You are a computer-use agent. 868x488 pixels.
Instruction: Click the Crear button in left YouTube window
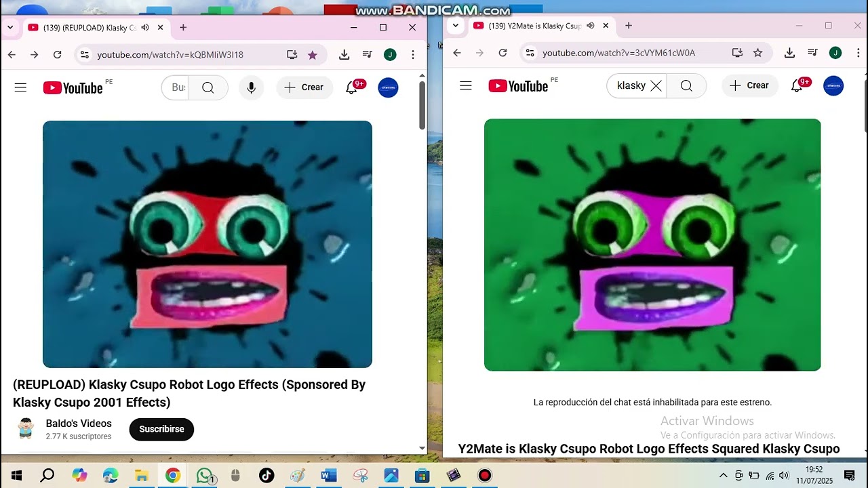(x=304, y=87)
